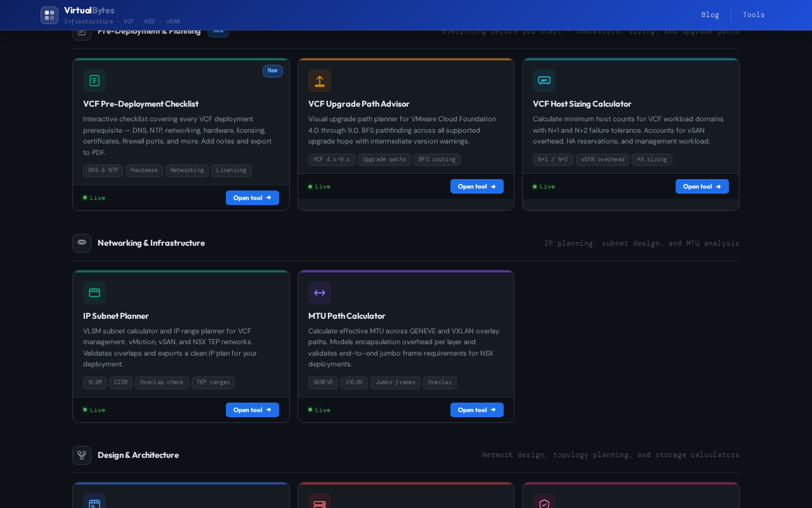Open the Blog navigation item
Screen dimensions: 812x508
[x=710, y=15]
